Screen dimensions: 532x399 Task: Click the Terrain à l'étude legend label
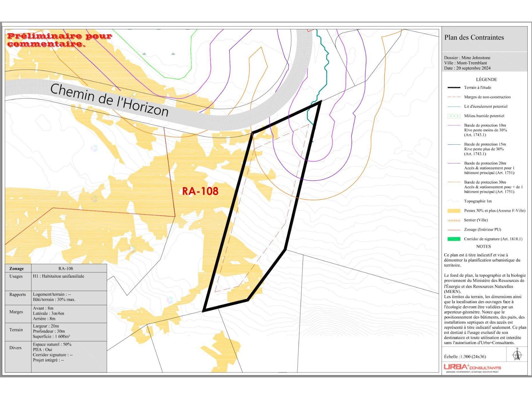[x=477, y=88]
